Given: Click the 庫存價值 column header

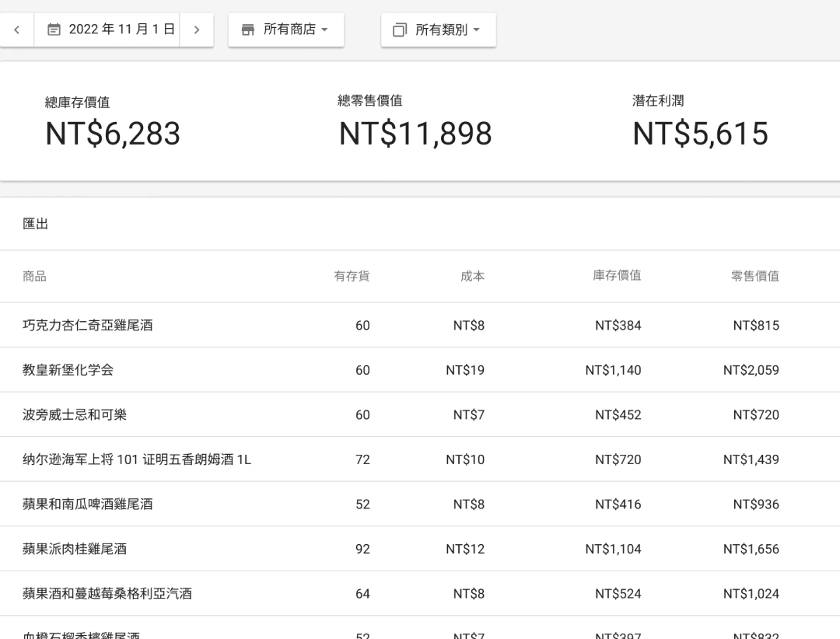Looking at the screenshot, I should (617, 276).
